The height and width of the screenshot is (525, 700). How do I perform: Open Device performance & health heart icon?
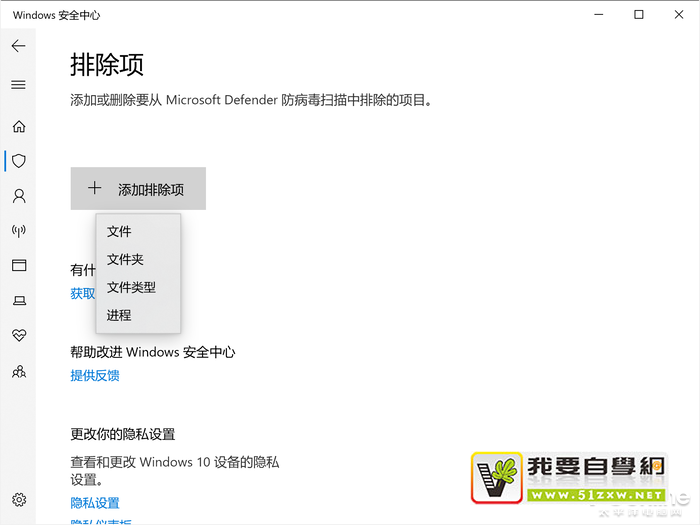coord(18,335)
